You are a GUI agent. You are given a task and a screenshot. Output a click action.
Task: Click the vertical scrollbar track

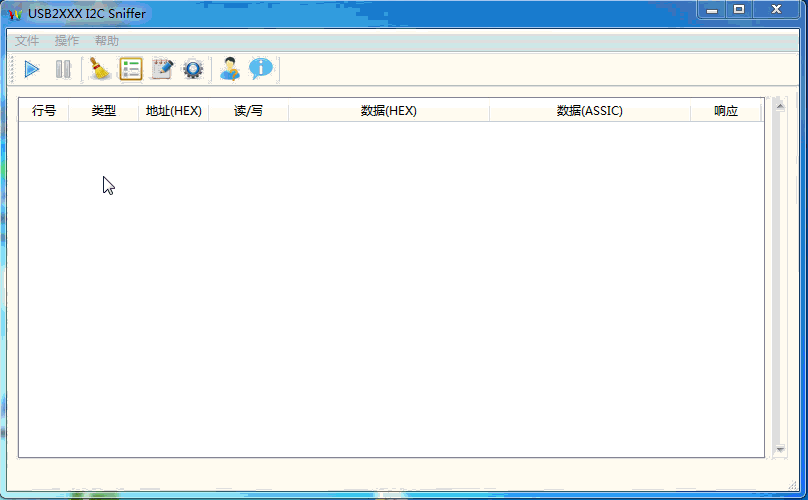[780, 278]
